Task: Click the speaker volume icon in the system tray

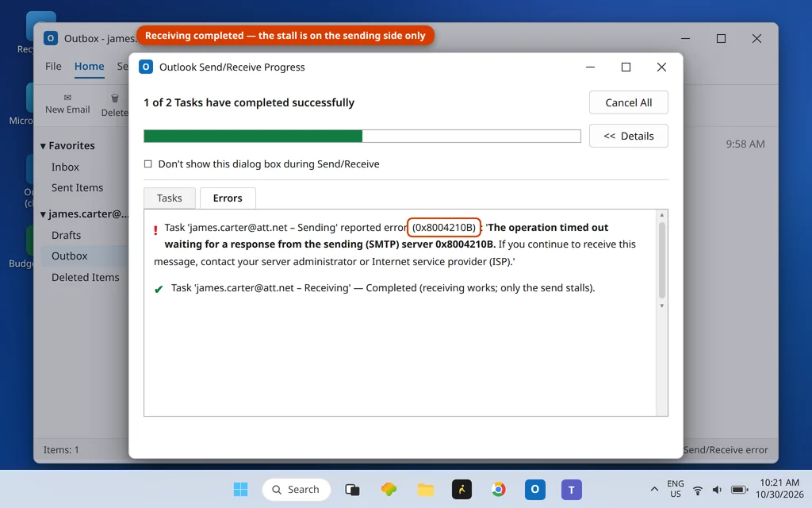Action: pos(717,490)
